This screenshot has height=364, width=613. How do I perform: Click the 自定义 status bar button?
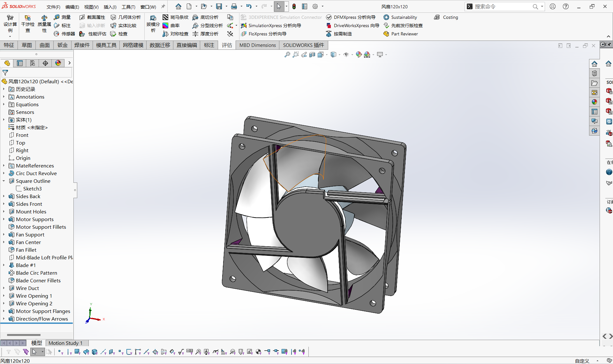click(x=582, y=361)
